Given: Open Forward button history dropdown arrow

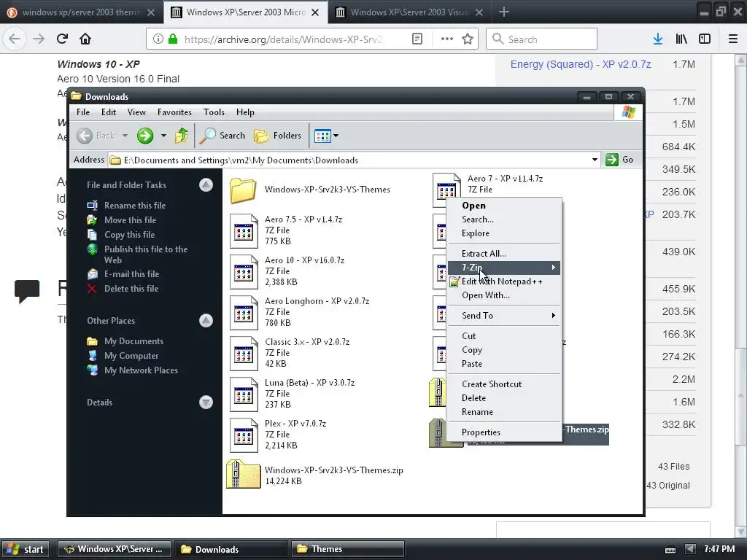Looking at the screenshot, I should click(x=163, y=136).
